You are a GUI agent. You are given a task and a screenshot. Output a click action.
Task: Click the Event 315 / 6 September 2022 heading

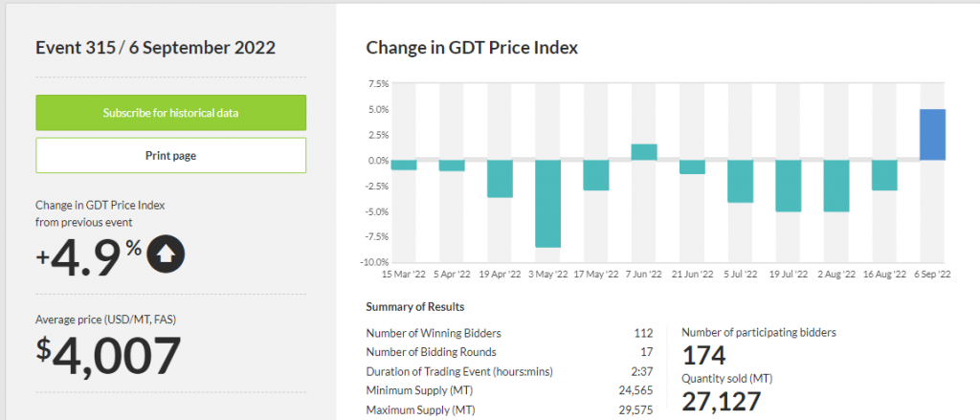click(x=155, y=47)
